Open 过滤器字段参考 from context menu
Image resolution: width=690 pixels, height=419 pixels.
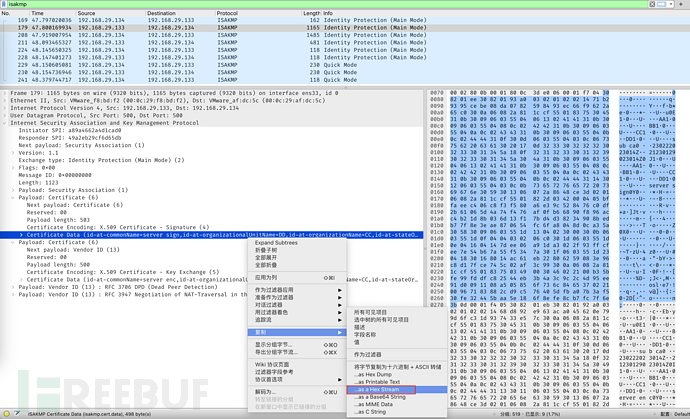pyautogui.click(x=297, y=372)
